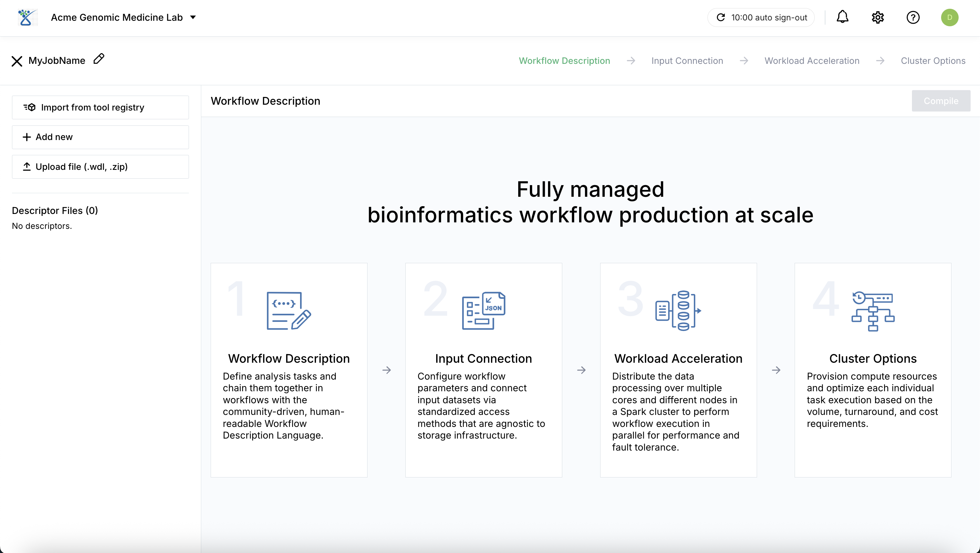Click Import from tool registry

pyautogui.click(x=100, y=107)
